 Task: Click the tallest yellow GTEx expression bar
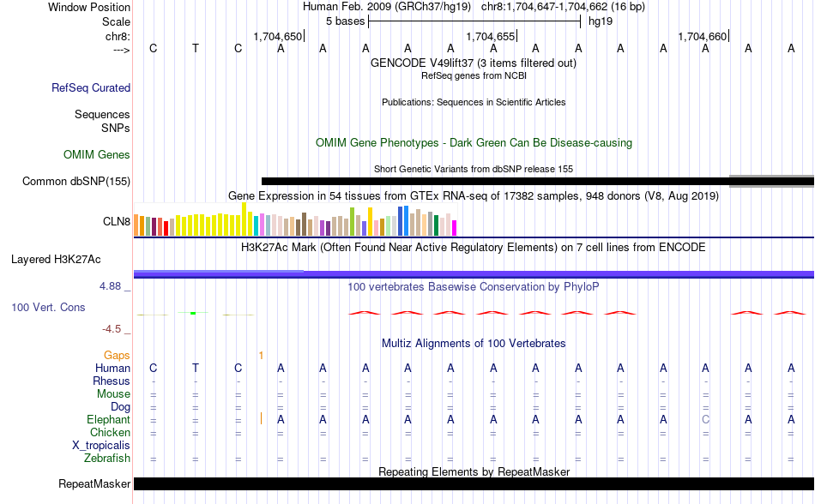[x=244, y=219]
